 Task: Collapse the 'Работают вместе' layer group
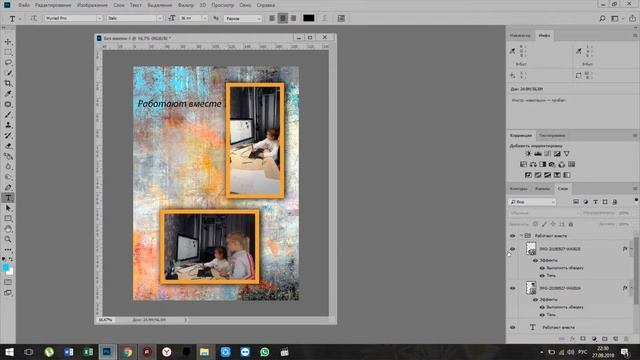coord(521,236)
